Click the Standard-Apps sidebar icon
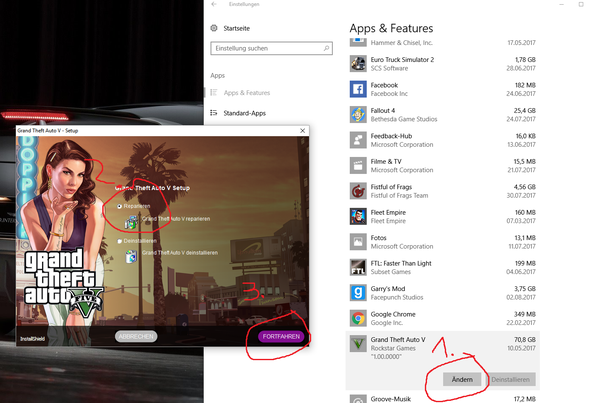The width and height of the screenshot is (590, 403). pos(214,113)
